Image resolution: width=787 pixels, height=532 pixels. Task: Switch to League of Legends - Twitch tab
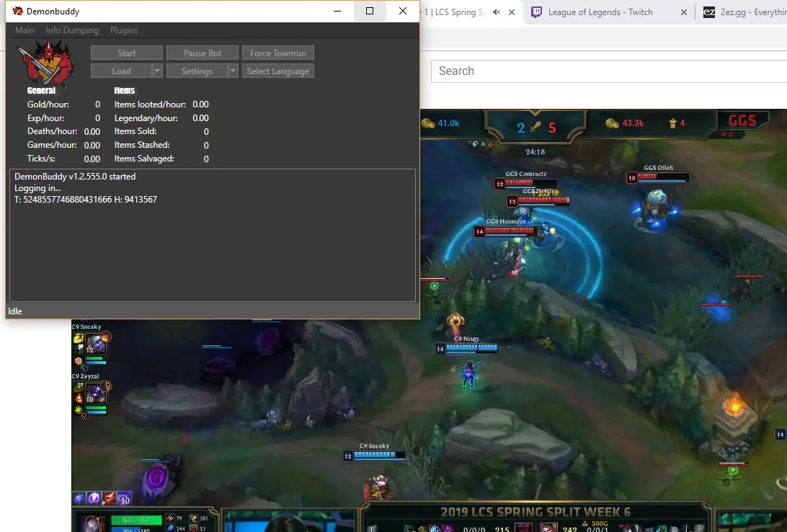click(x=600, y=12)
